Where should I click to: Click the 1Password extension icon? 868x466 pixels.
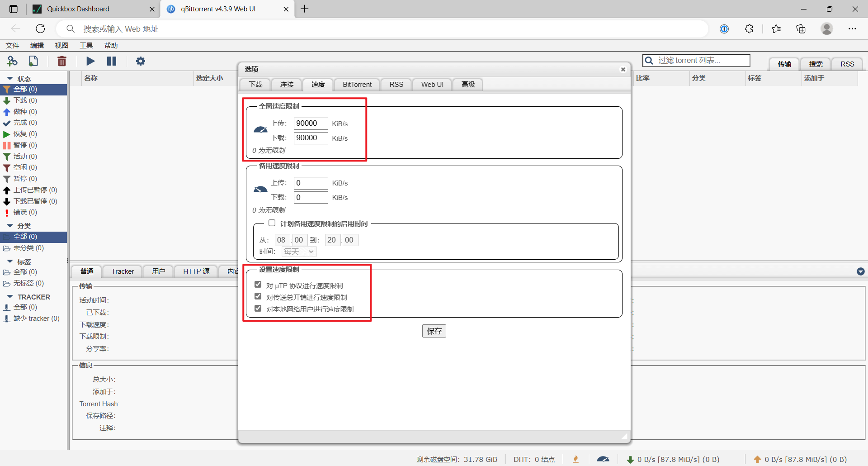point(724,29)
